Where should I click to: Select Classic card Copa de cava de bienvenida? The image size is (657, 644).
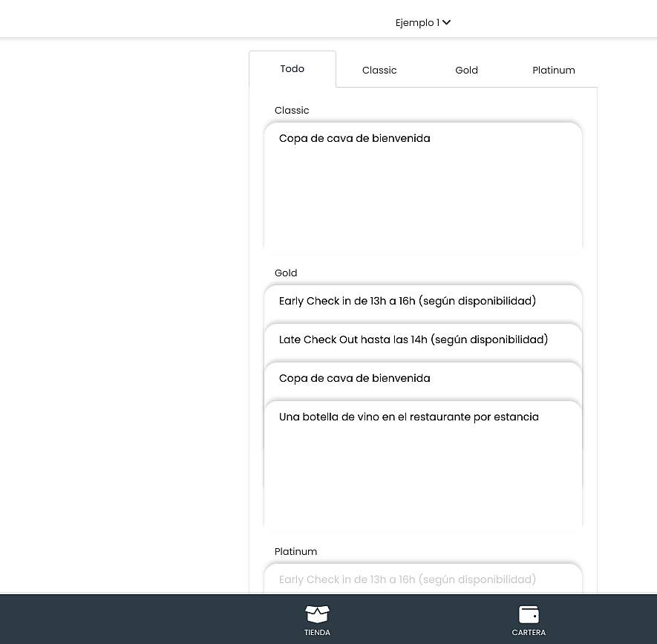point(422,185)
